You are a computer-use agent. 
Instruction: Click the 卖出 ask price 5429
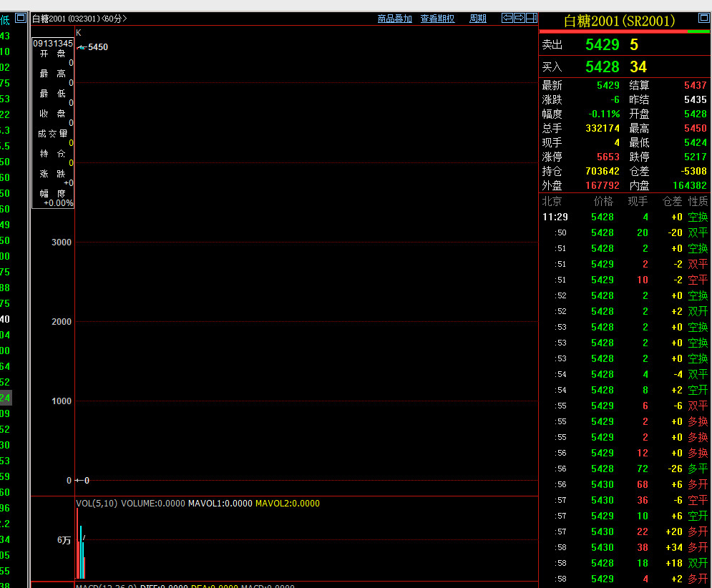pyautogui.click(x=602, y=45)
